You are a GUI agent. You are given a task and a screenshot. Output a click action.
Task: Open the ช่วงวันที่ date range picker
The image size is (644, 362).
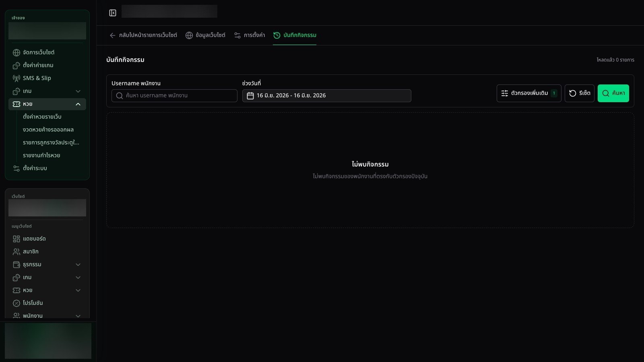[x=327, y=96]
